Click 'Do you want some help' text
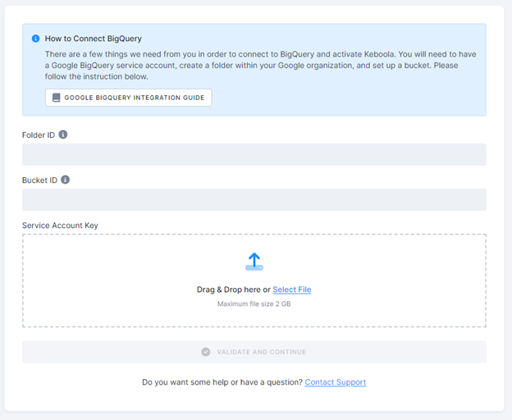512x420 pixels. click(185, 381)
